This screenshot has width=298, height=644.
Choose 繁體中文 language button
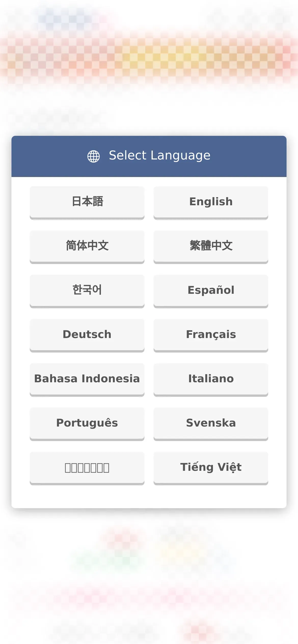(x=211, y=247)
